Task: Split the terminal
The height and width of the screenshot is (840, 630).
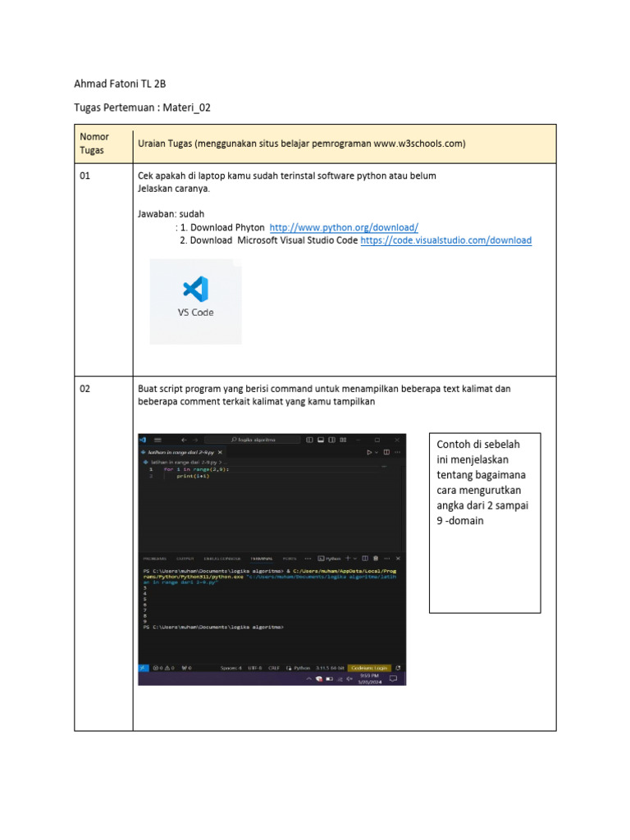Action: click(x=365, y=559)
